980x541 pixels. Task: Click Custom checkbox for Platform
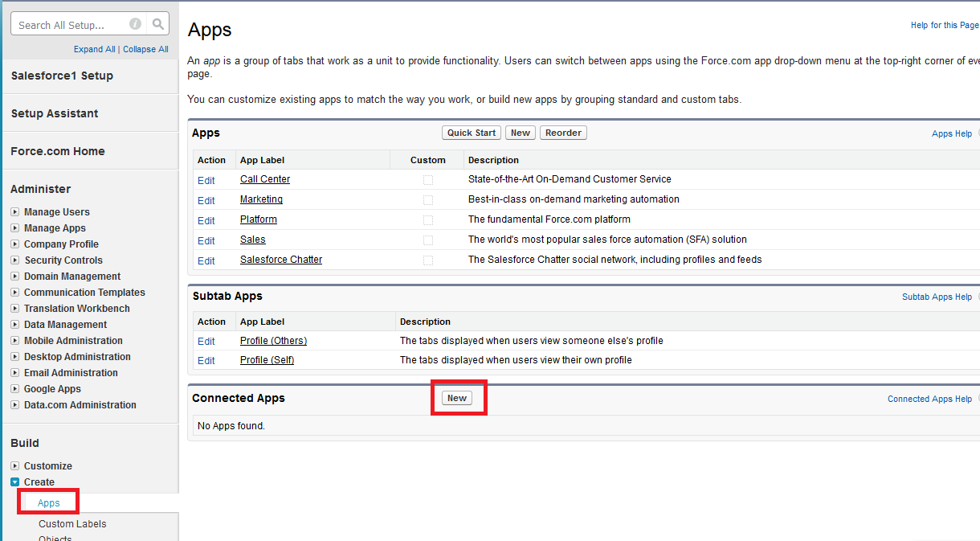click(x=428, y=220)
